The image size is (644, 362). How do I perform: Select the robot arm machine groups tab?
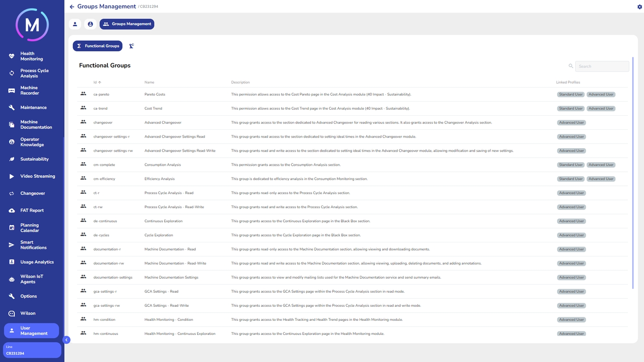point(131,46)
